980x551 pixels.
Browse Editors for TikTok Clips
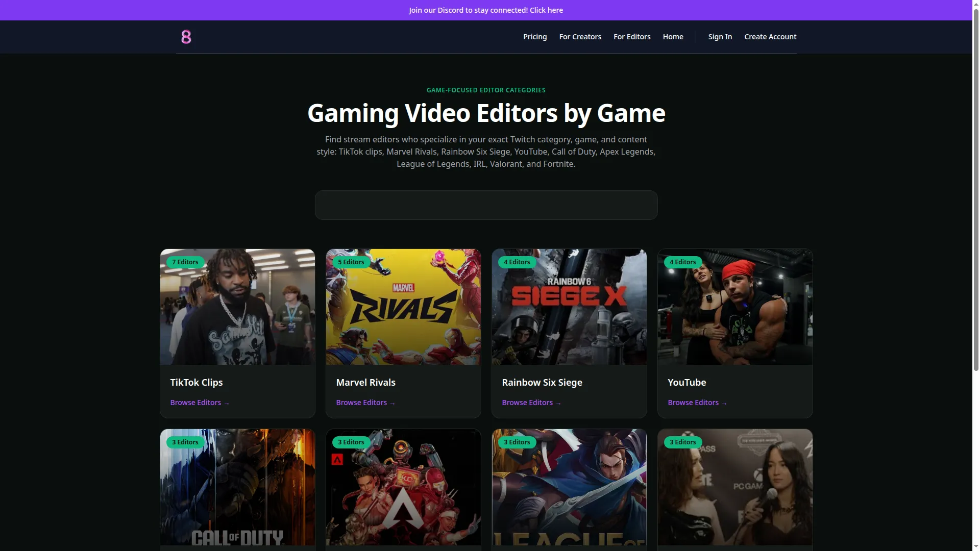pos(200,403)
